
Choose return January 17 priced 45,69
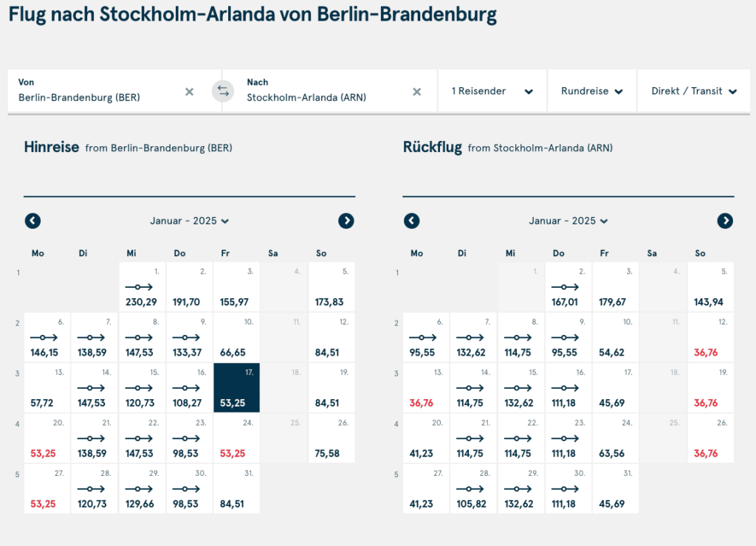(615, 387)
